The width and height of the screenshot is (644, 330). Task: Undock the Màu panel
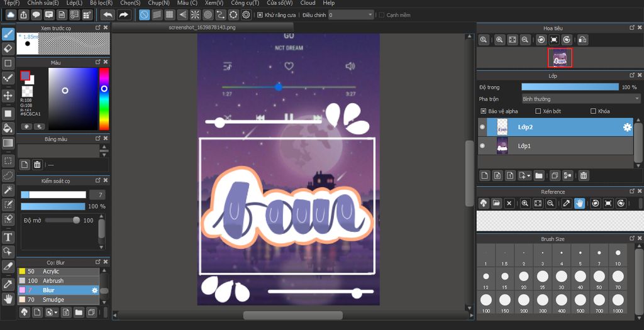coord(97,62)
